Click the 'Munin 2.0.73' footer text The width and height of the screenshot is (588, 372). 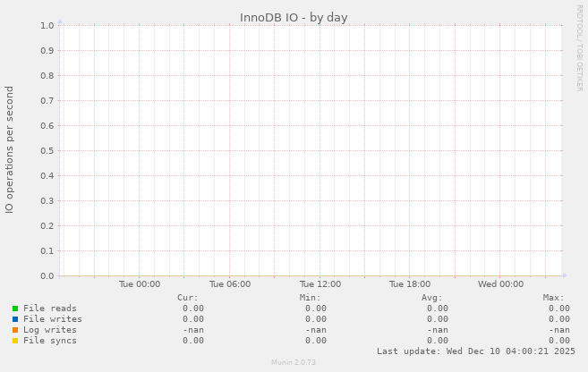click(294, 362)
